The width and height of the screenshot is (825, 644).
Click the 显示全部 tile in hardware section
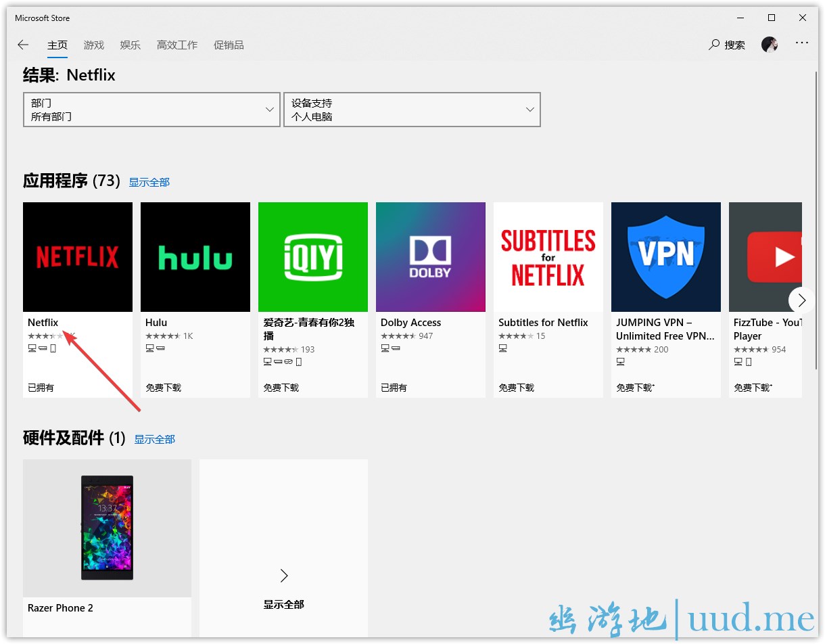[x=284, y=587]
